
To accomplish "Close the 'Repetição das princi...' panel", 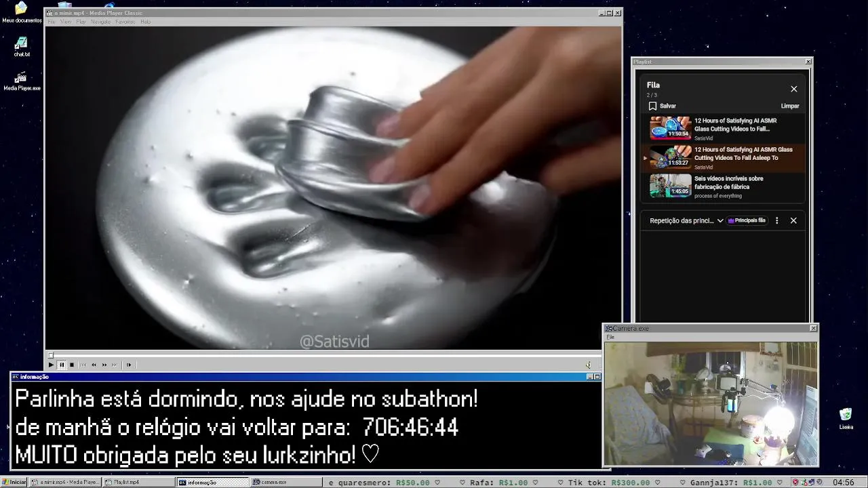I will (793, 220).
